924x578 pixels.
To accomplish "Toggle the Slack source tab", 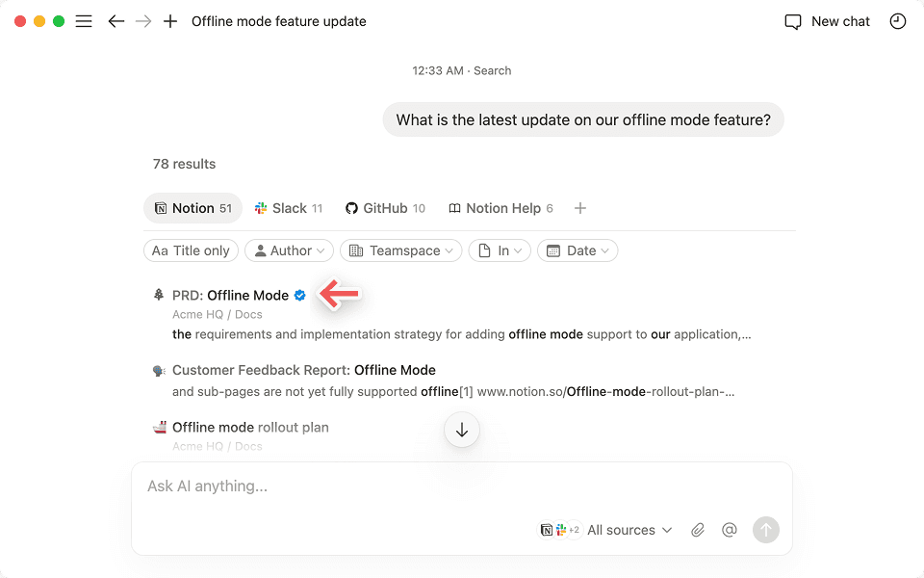I will tap(288, 208).
